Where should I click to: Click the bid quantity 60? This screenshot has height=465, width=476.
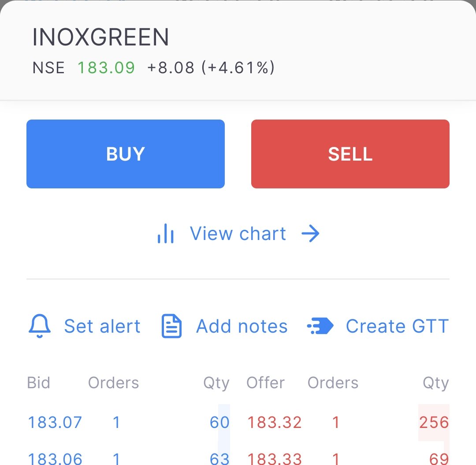219,423
